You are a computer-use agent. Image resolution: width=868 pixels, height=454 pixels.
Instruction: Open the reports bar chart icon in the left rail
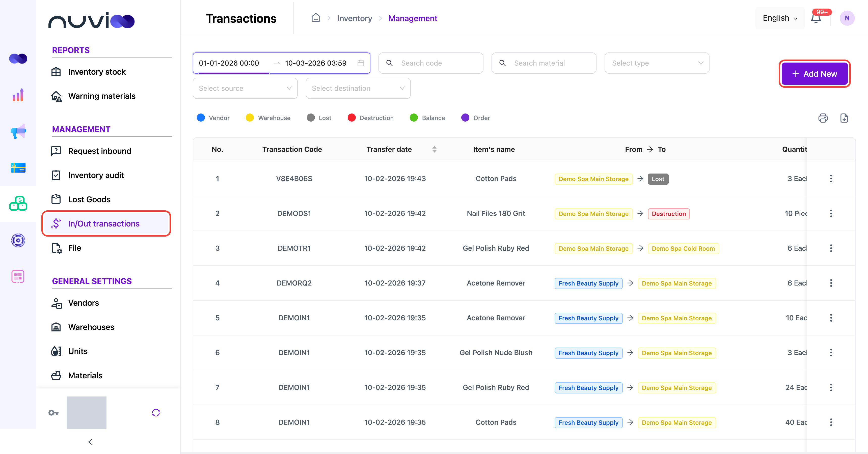click(x=18, y=95)
